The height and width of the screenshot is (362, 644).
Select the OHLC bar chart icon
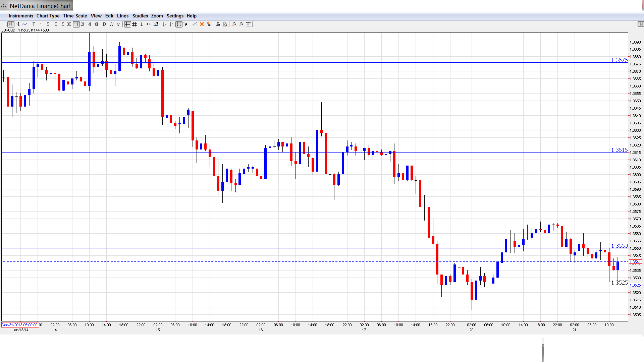coord(18,24)
